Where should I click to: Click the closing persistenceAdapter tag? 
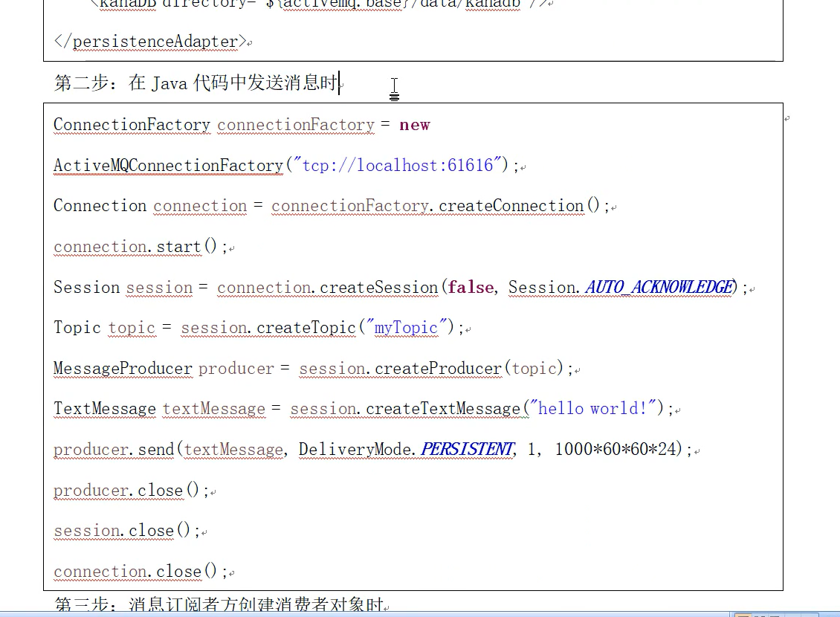point(150,42)
